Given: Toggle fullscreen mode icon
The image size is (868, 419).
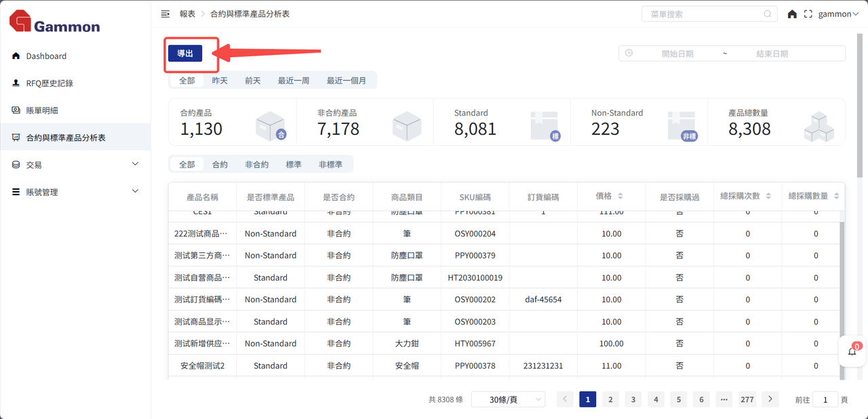Looking at the screenshot, I should point(808,14).
